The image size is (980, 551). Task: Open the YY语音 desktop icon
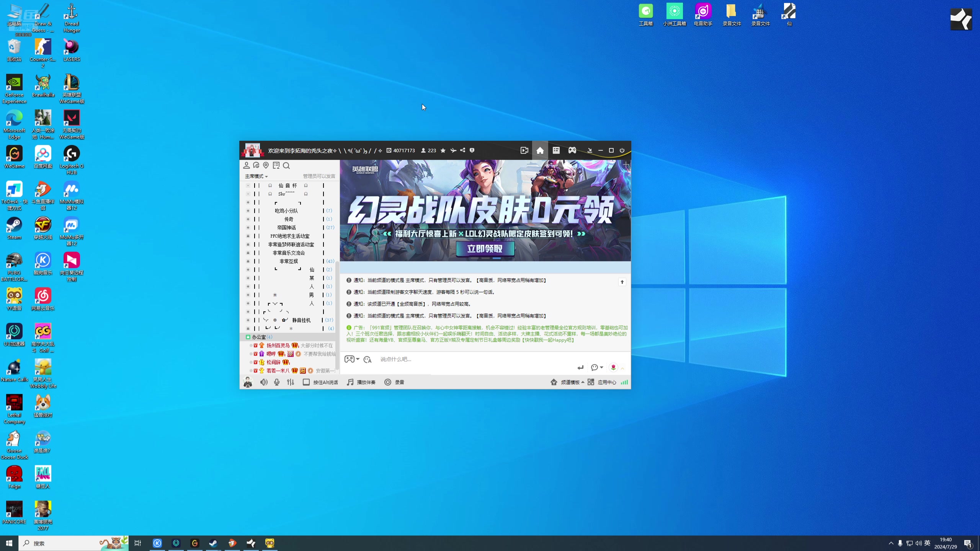(14, 299)
